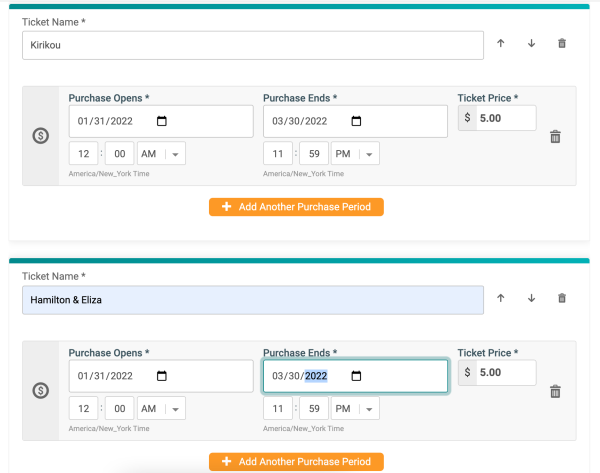The image size is (600, 473).
Task: Click hour field 11 for Hamilton & Eliza ends
Action: click(x=278, y=408)
